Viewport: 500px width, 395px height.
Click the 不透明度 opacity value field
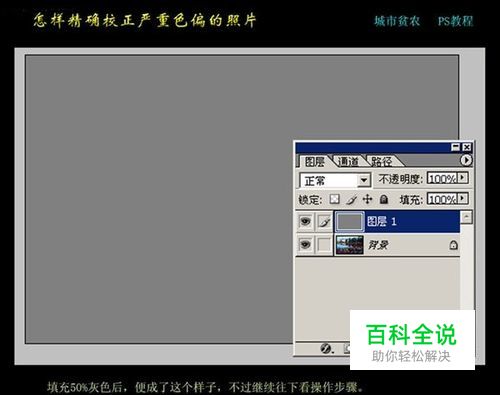tap(442, 178)
